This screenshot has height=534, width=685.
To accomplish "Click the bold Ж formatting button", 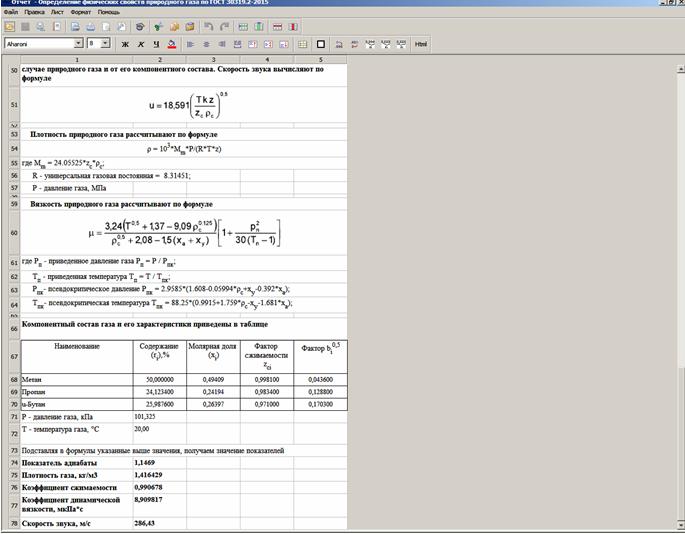I will pos(125,45).
